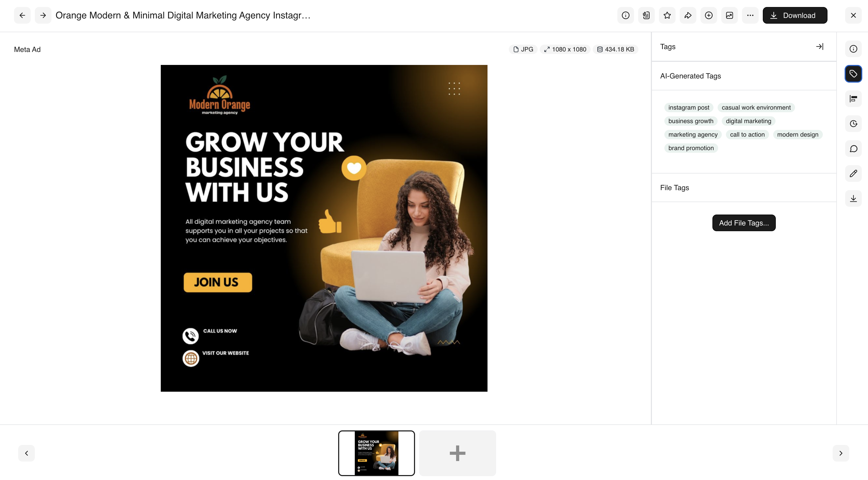Screen dimensions: 868x480
Task: Select the Modern Orange ad thumbnail
Action: pyautogui.click(x=376, y=453)
